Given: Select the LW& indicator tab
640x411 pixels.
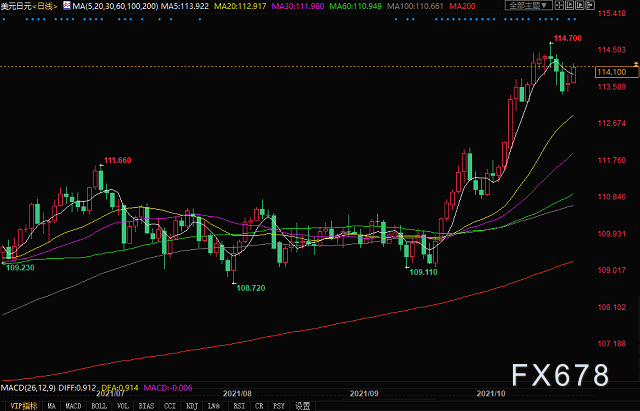Looking at the screenshot, I should coord(214,406).
